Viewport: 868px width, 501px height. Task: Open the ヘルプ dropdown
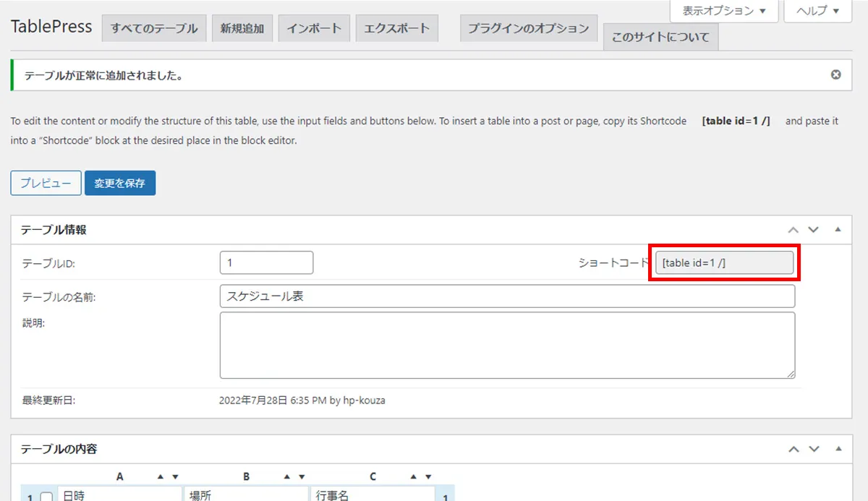tap(818, 11)
